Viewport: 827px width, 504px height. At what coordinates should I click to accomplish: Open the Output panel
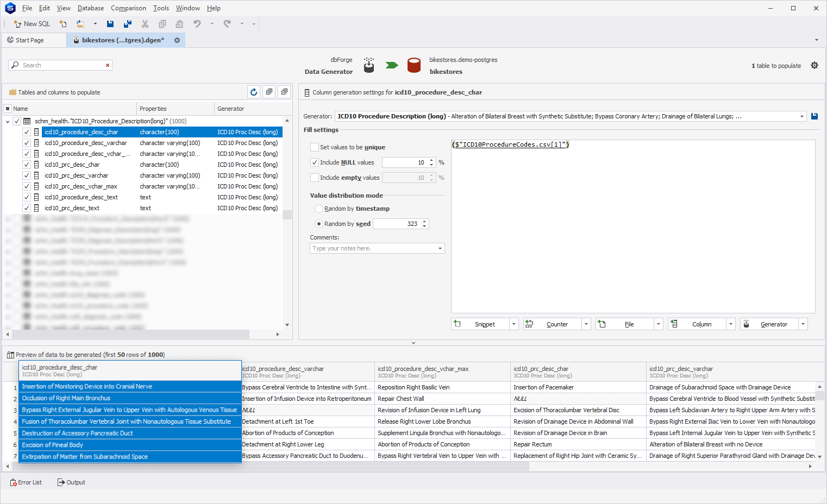(x=71, y=482)
